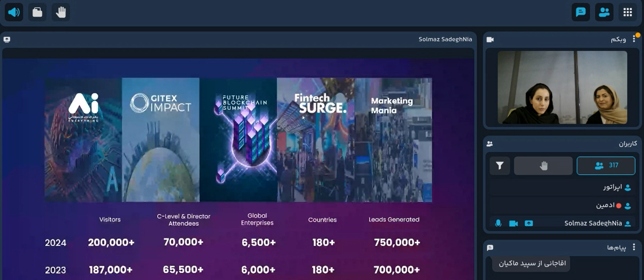Select the 317 users tab
The height and width of the screenshot is (280, 644).
coord(606,165)
